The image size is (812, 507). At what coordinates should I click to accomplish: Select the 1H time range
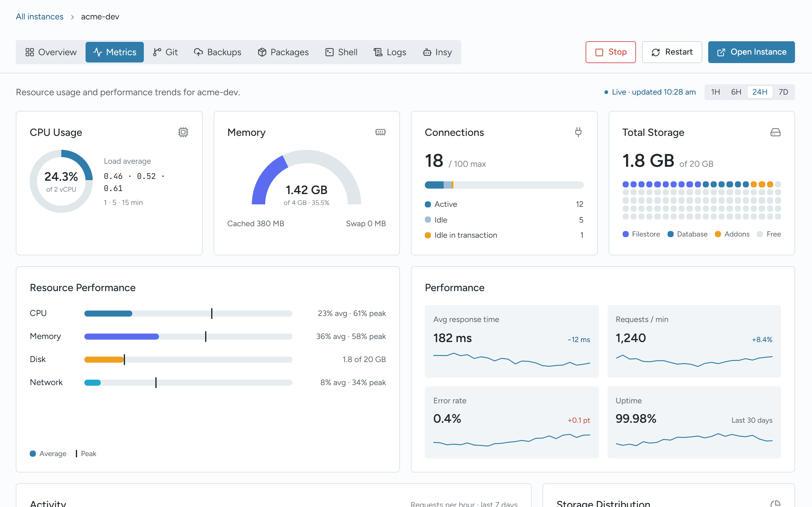click(x=716, y=92)
